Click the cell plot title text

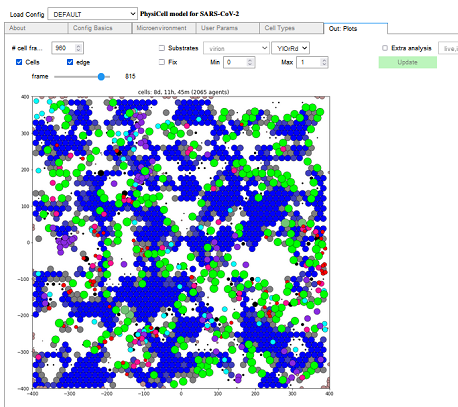click(183, 92)
